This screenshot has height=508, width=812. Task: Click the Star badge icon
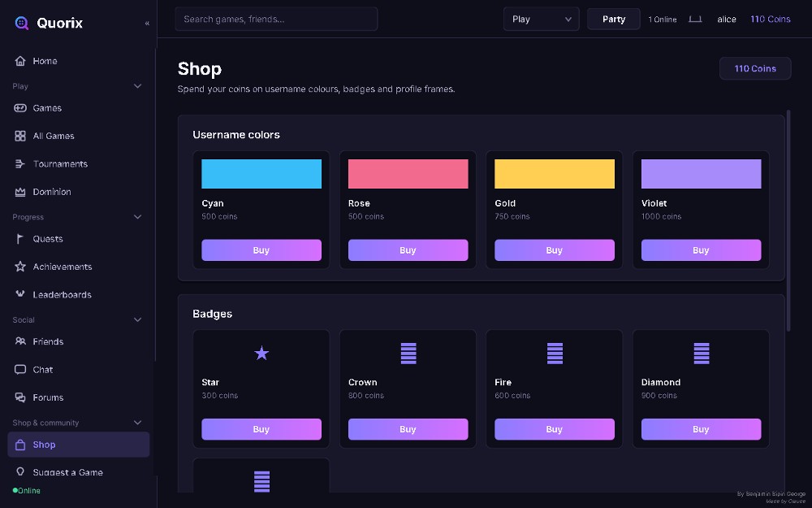[261, 353]
